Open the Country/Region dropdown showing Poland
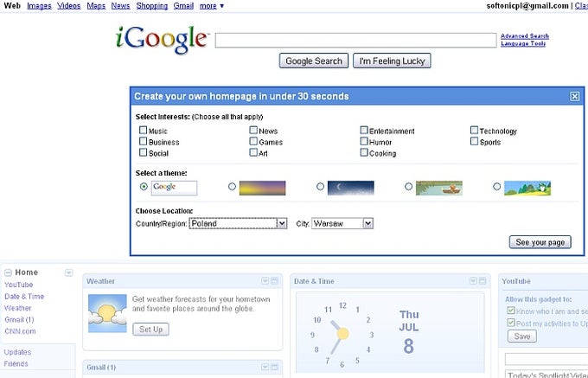Screen dimensions: 588x378 [x=238, y=223]
